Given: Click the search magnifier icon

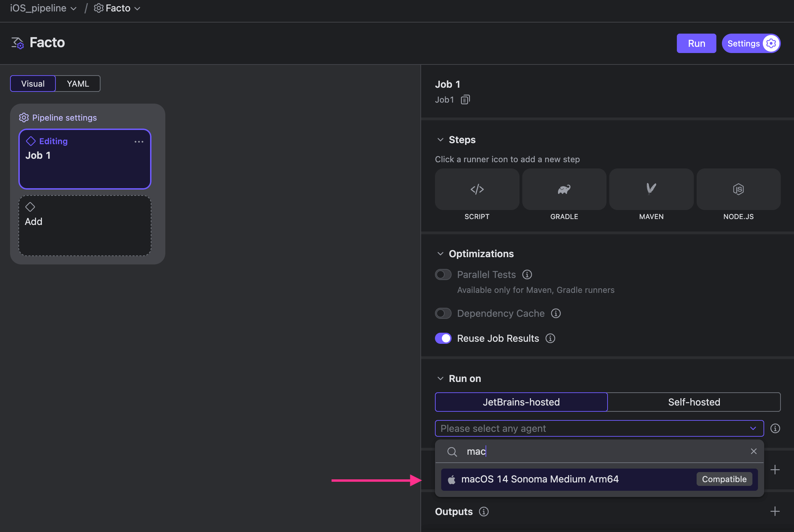Looking at the screenshot, I should click(452, 452).
